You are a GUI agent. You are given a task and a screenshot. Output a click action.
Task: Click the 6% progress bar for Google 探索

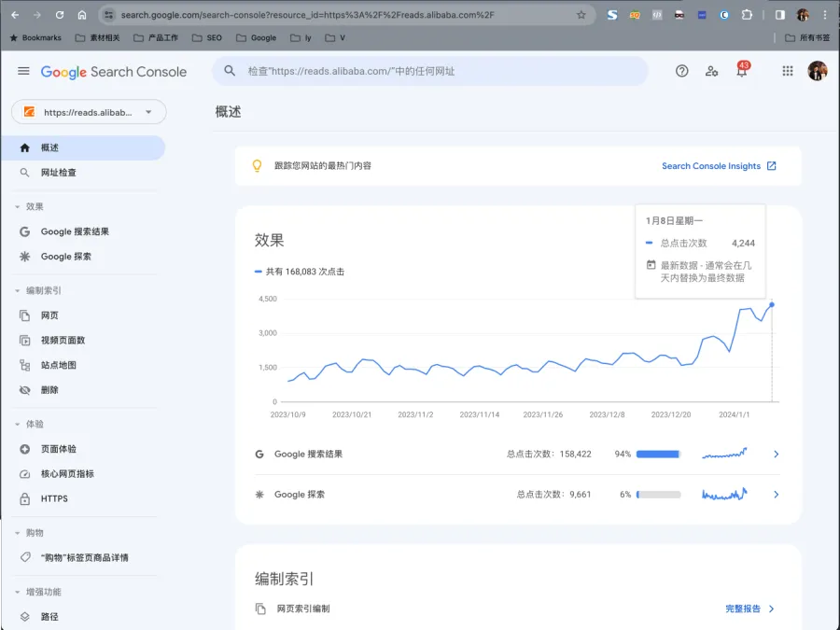pyautogui.click(x=658, y=495)
